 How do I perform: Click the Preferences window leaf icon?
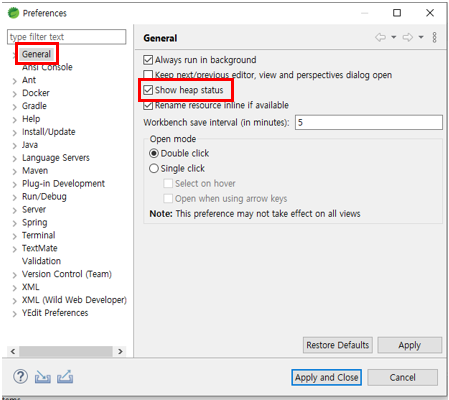[14, 13]
